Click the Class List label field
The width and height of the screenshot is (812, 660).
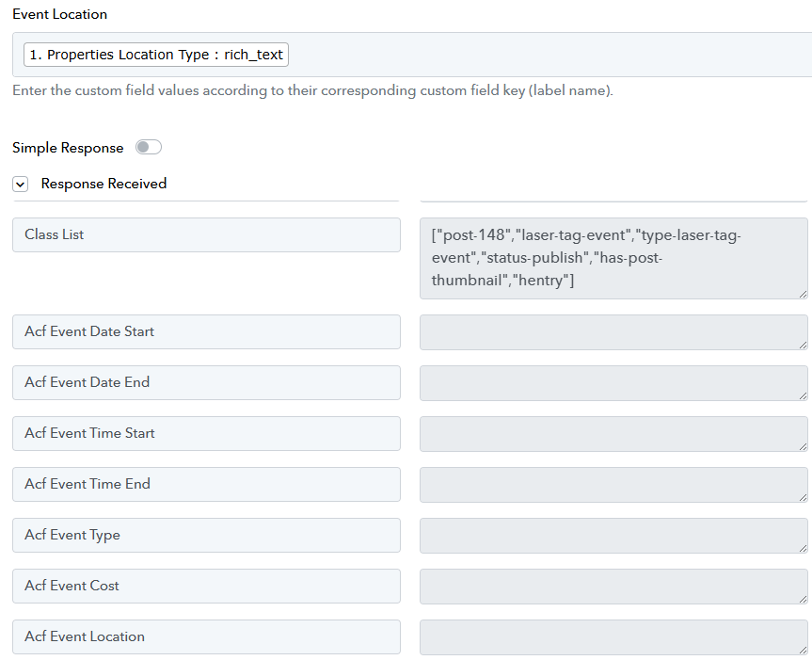tap(206, 234)
